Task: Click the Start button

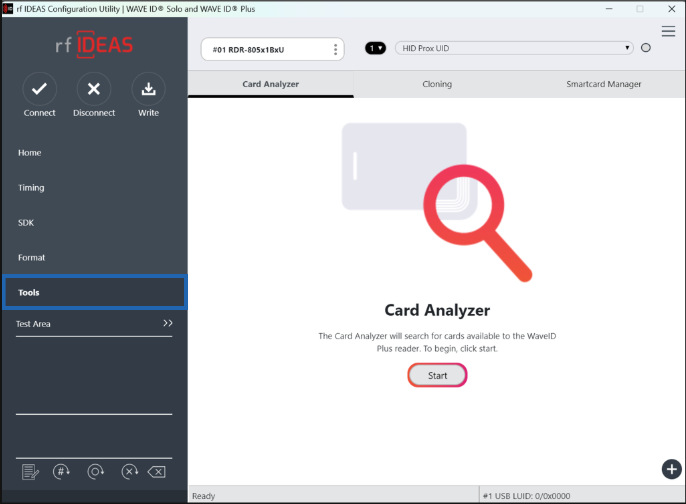Action: [438, 375]
